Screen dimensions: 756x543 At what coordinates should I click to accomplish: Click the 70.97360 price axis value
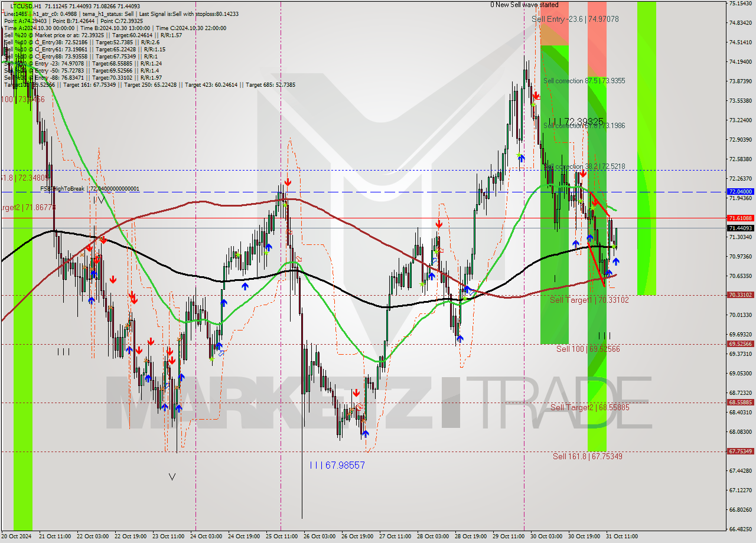click(741, 256)
